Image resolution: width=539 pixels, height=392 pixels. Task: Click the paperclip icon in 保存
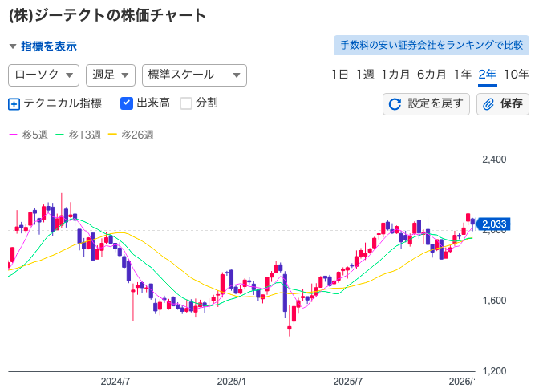pyautogui.click(x=488, y=103)
